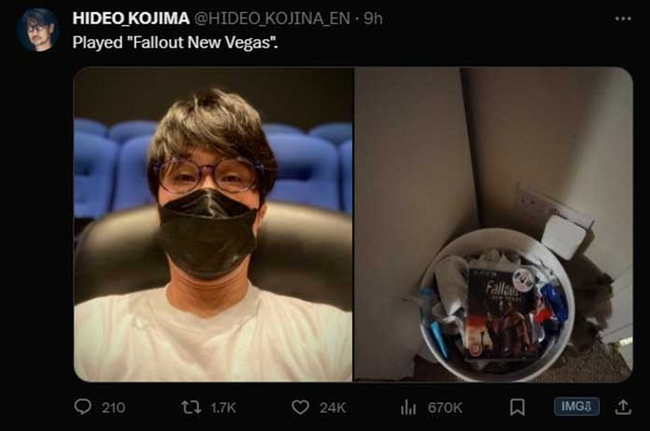Click the 1.7K reposts count
This screenshot has width=650, height=431.
[x=223, y=408]
